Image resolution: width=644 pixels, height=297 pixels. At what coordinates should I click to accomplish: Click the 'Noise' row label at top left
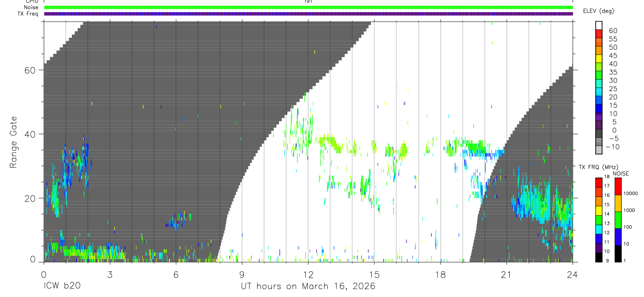pyautogui.click(x=31, y=8)
